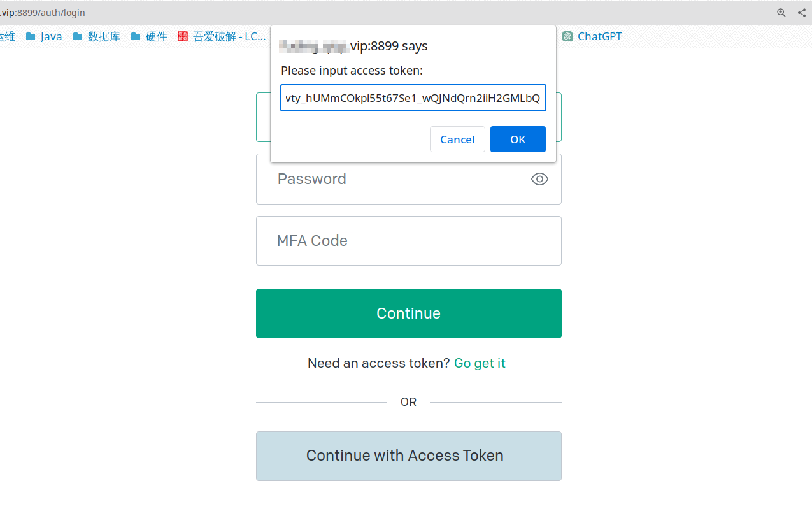This screenshot has height=525, width=812.
Task: Click the 'Please input access token' label
Action: (x=352, y=70)
